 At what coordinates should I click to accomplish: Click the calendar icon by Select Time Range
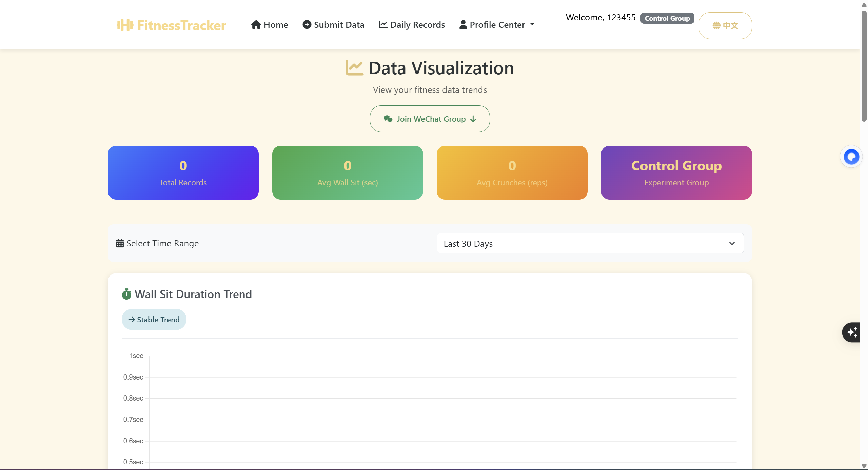pos(120,243)
